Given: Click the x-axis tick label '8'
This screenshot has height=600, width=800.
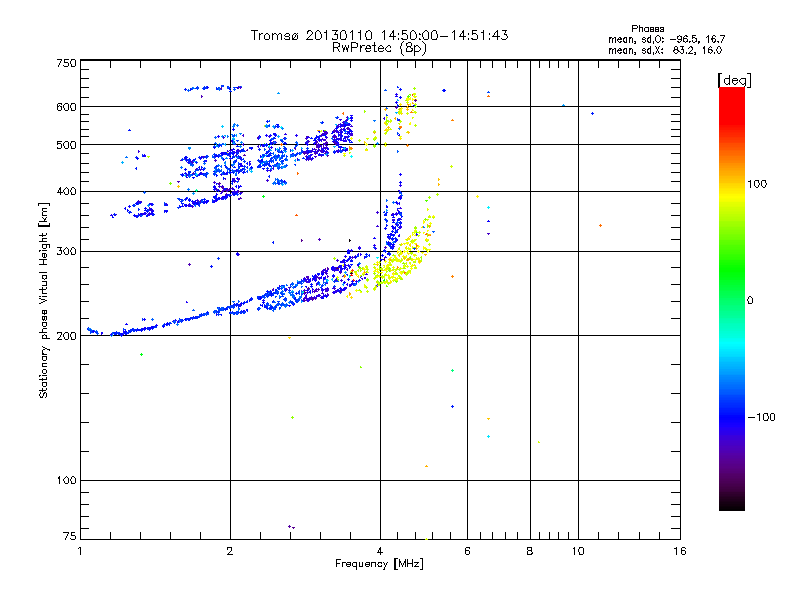Looking at the screenshot, I should point(530,551).
